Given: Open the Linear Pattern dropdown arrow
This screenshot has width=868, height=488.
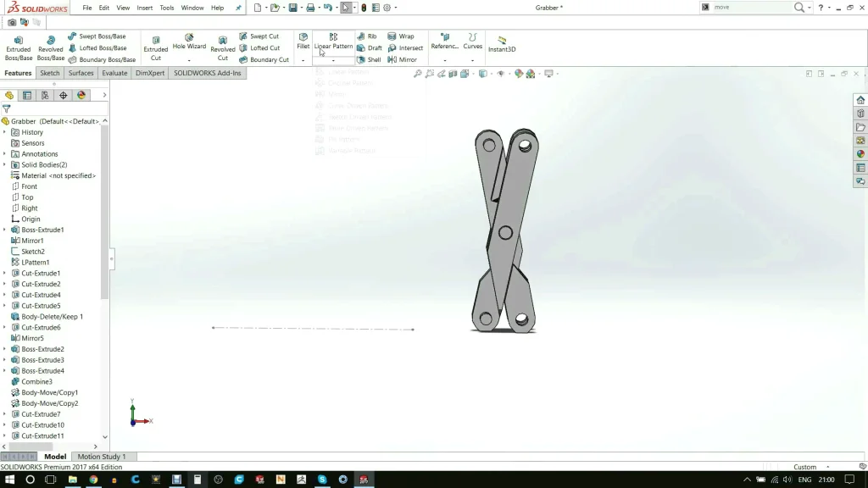Looking at the screenshot, I should pos(333,60).
